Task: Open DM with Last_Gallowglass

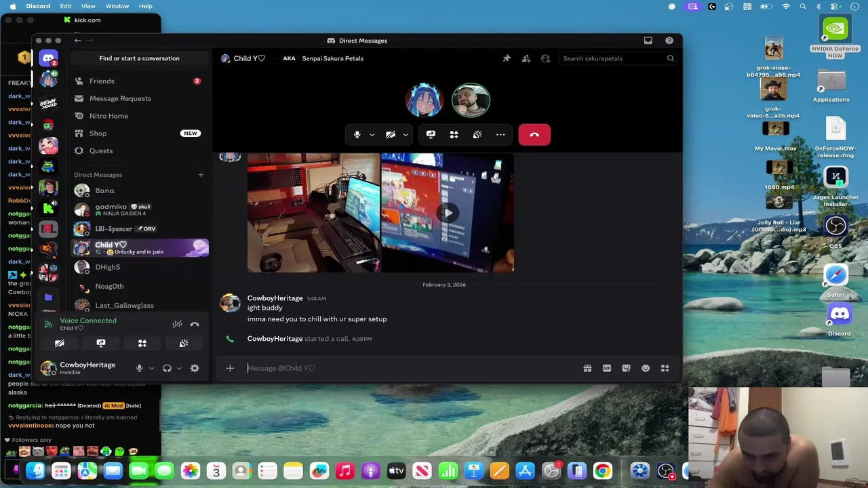Action: click(x=139, y=305)
